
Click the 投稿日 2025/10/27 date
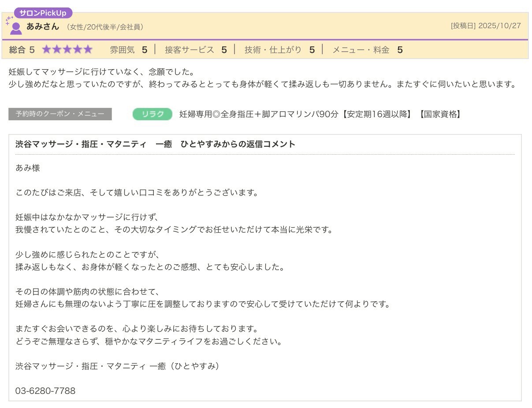pos(485,26)
